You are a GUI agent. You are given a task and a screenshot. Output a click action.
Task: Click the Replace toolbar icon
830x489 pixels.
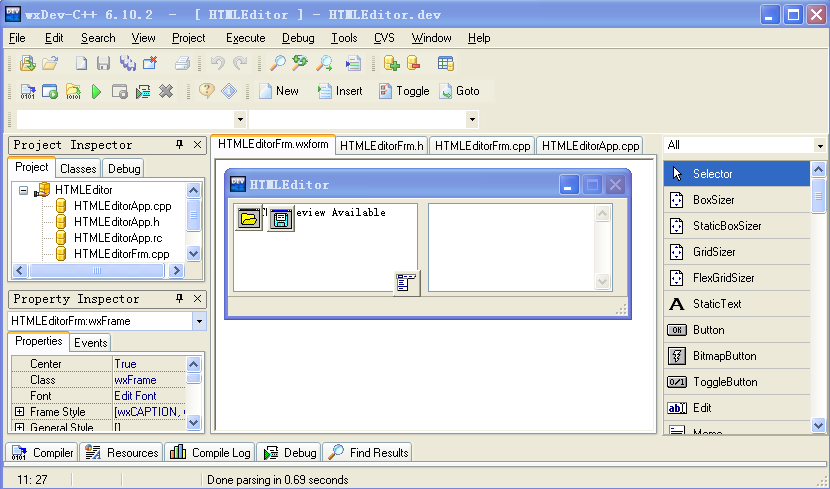point(300,64)
